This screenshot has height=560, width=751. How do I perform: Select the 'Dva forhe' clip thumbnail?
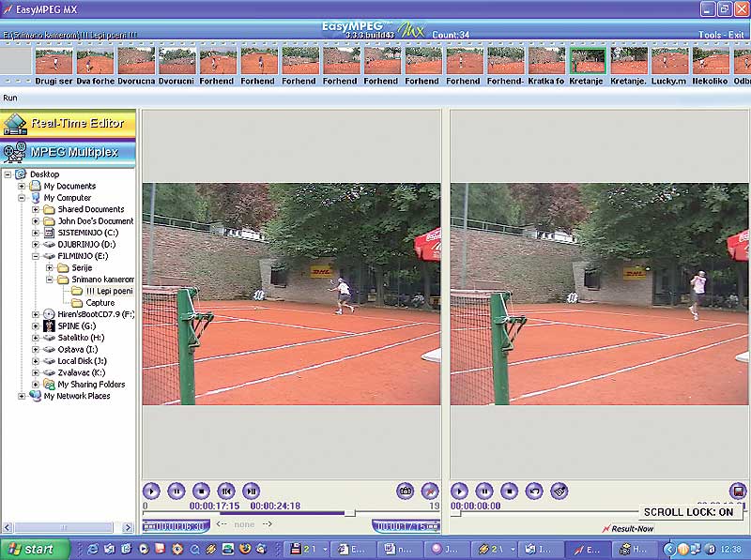click(x=95, y=61)
